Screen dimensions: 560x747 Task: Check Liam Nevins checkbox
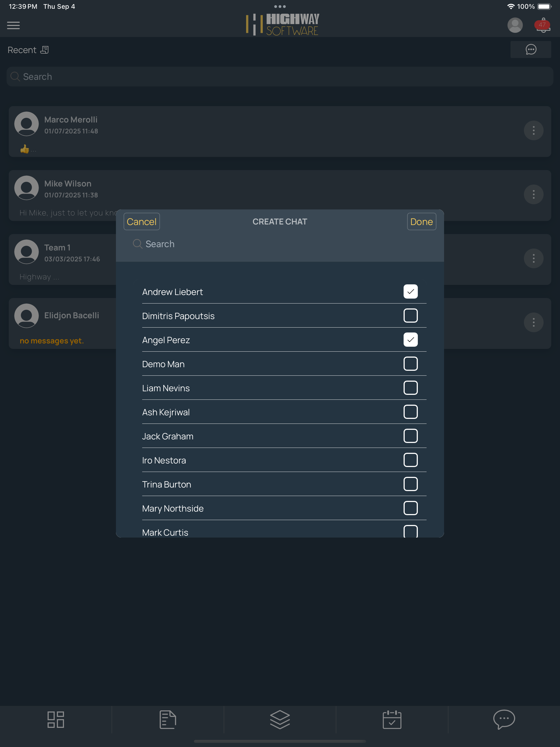click(410, 388)
